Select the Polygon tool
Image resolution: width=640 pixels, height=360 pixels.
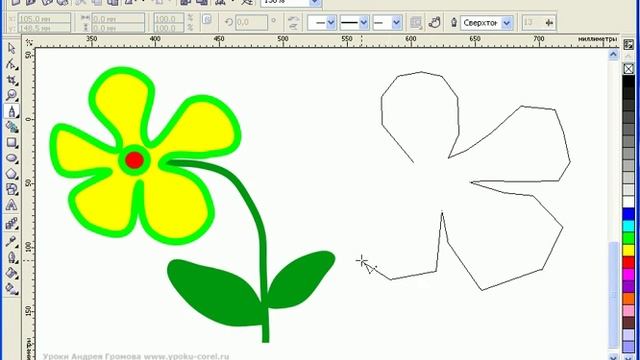(x=11, y=174)
